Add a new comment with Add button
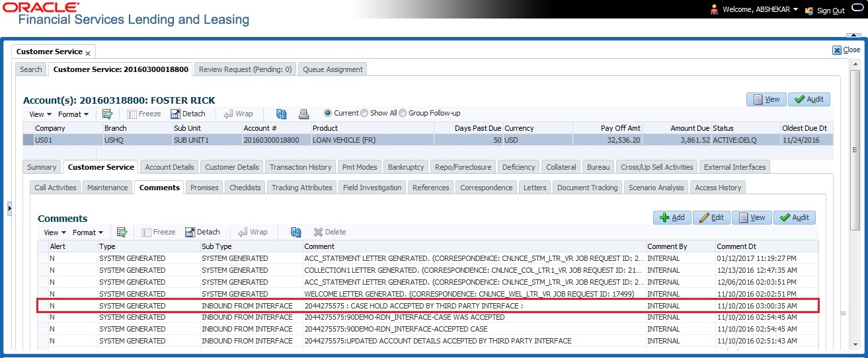The image size is (868, 358). click(x=672, y=217)
